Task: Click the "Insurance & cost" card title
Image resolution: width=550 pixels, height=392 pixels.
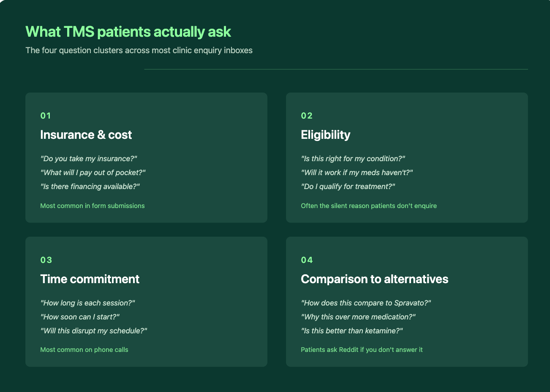Action: [86, 135]
